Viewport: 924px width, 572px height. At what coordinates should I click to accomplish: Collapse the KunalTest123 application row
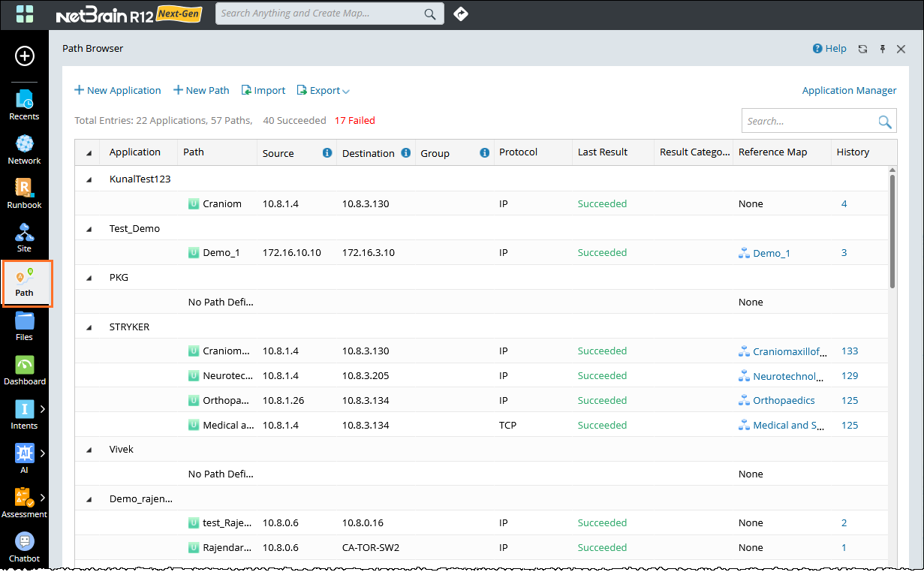pos(89,179)
